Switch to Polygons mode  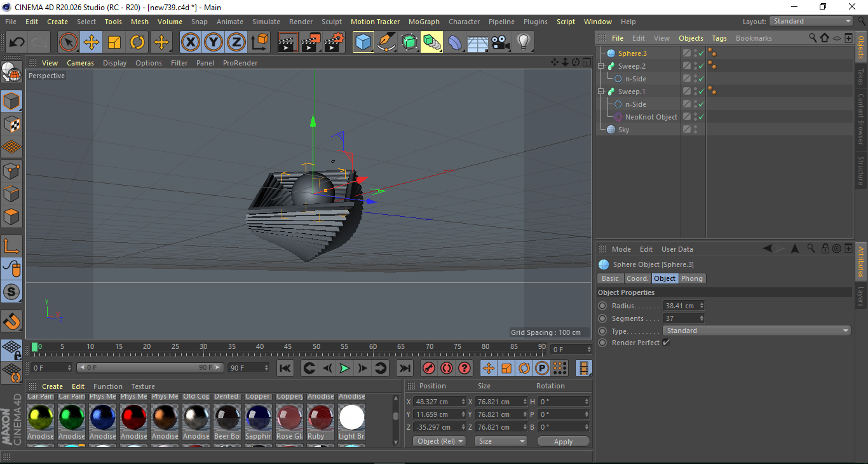click(x=11, y=217)
